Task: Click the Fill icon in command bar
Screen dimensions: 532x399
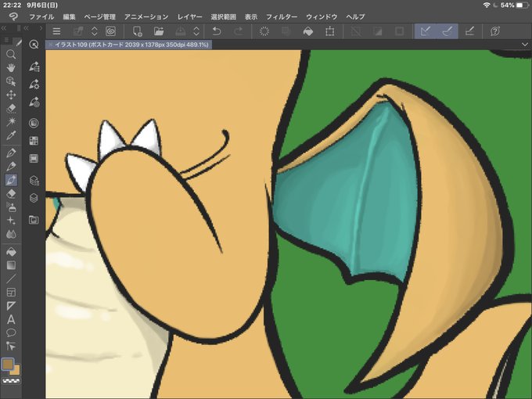Action: tap(307, 31)
